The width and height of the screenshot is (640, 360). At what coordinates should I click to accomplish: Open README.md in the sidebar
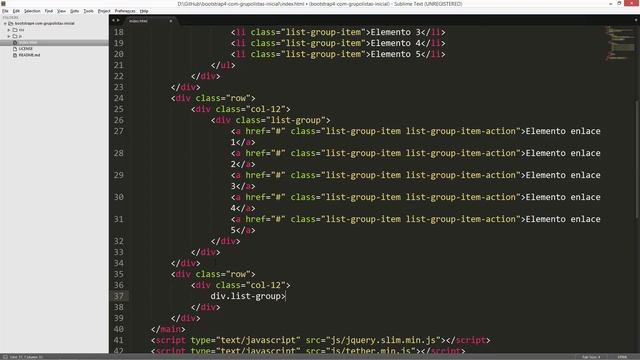29,55
